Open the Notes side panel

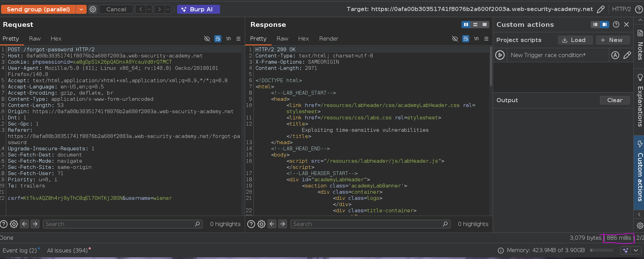point(640,45)
